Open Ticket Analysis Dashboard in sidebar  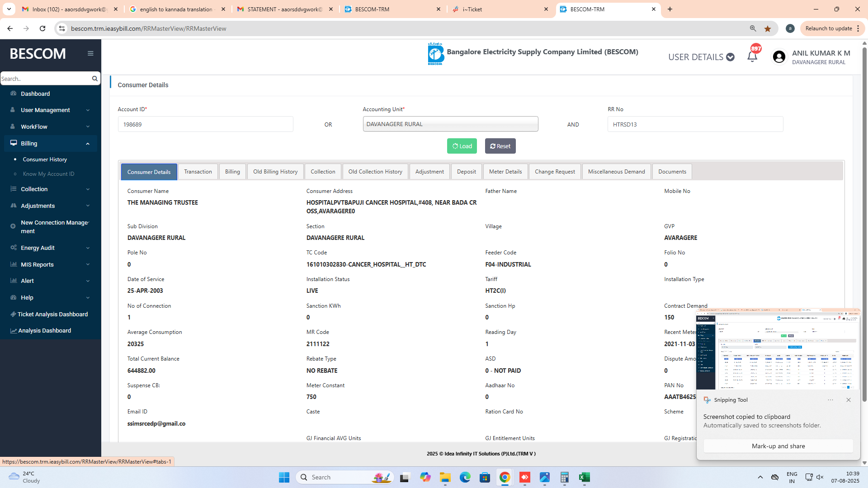coord(52,314)
